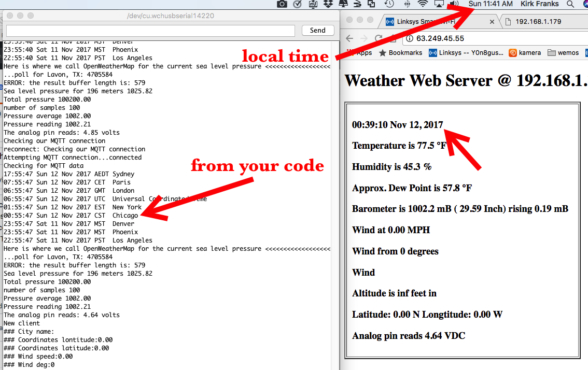The width and height of the screenshot is (588, 370).
Task: Switch to the 192.168.1.179 tab
Action: coord(538,21)
